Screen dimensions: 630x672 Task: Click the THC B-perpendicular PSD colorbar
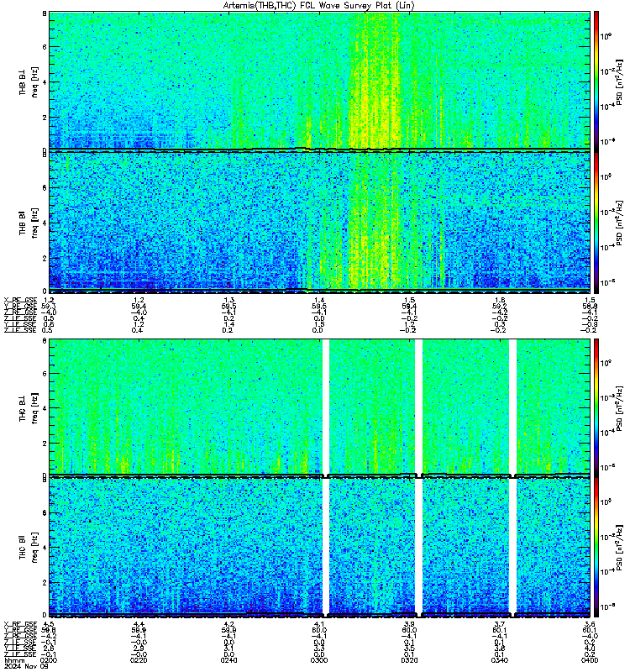596,407
